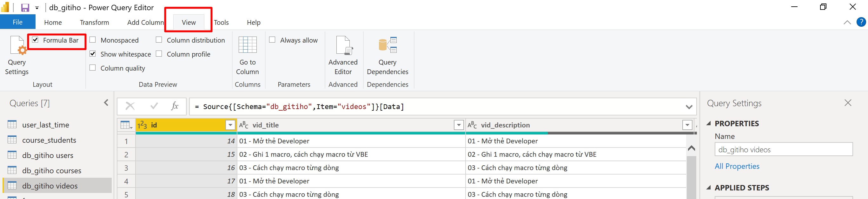Click the query Name input field
This screenshot has height=199, width=868.
click(784, 149)
